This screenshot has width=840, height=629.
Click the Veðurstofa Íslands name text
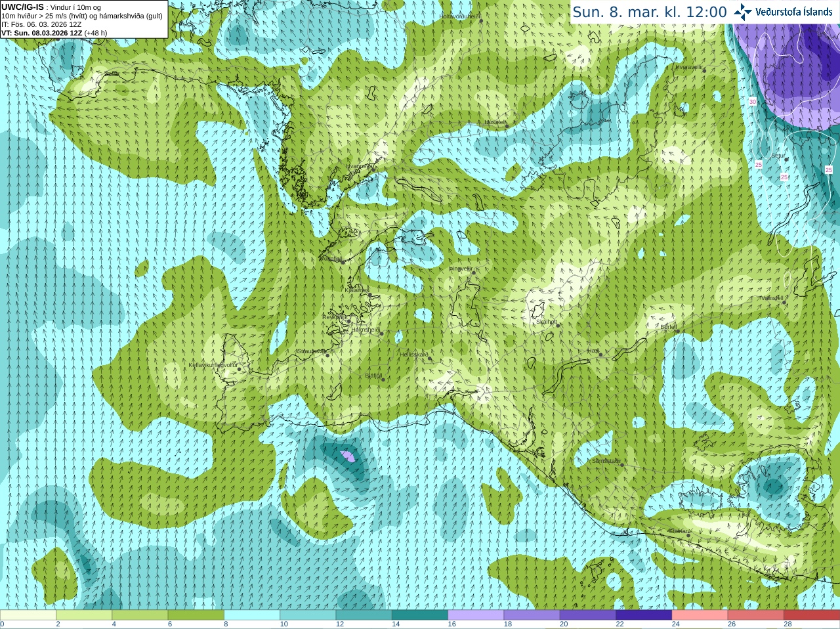(793, 11)
